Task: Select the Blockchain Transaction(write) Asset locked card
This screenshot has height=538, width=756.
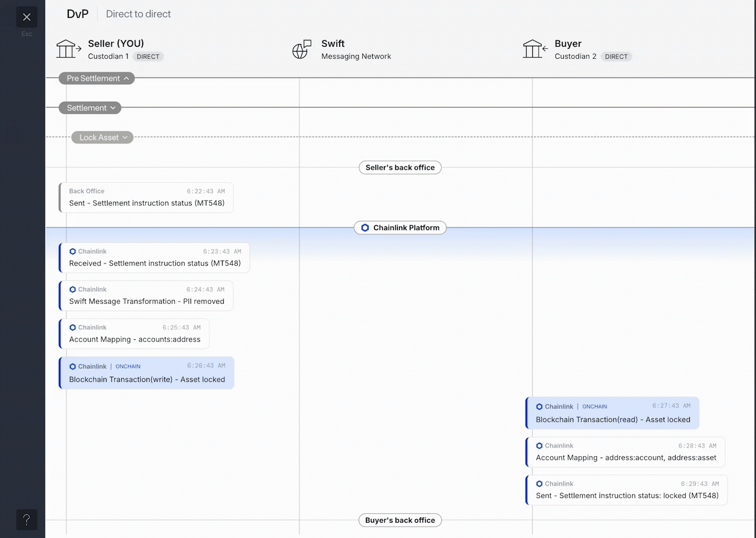Action: [146, 373]
